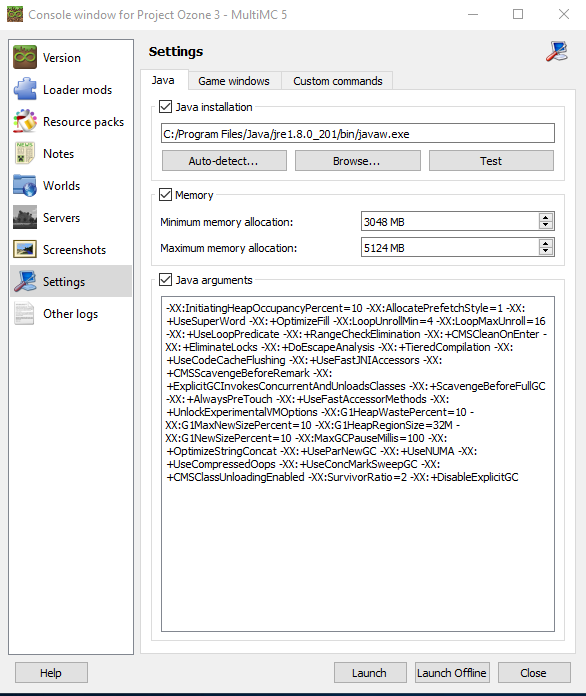Decrease minimum memory allocation with down arrow
Screen dimensions: 586x696
click(546, 225)
